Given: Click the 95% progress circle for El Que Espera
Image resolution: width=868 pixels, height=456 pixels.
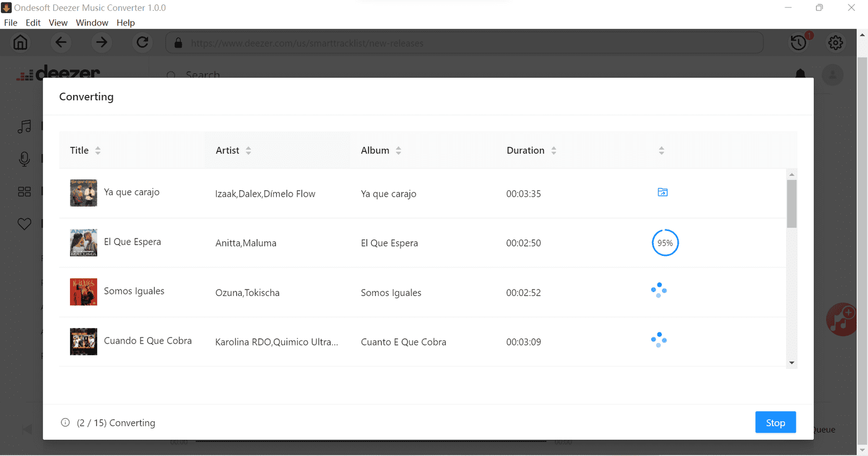Looking at the screenshot, I should click(665, 243).
